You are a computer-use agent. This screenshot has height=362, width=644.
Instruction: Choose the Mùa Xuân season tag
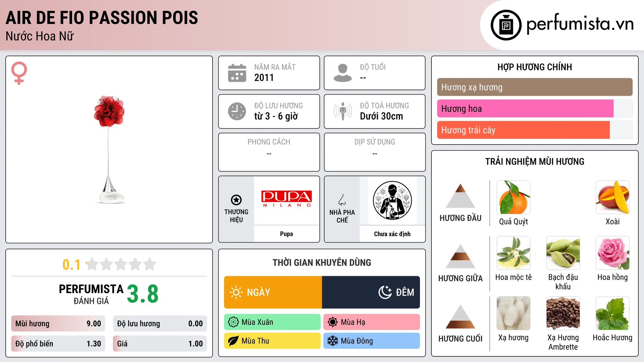[272, 322]
